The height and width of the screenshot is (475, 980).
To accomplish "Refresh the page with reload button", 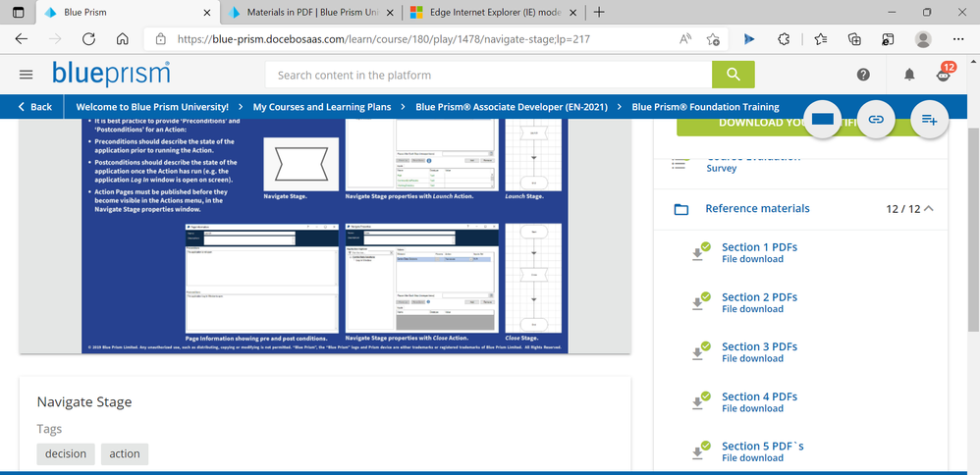I will coord(88,39).
